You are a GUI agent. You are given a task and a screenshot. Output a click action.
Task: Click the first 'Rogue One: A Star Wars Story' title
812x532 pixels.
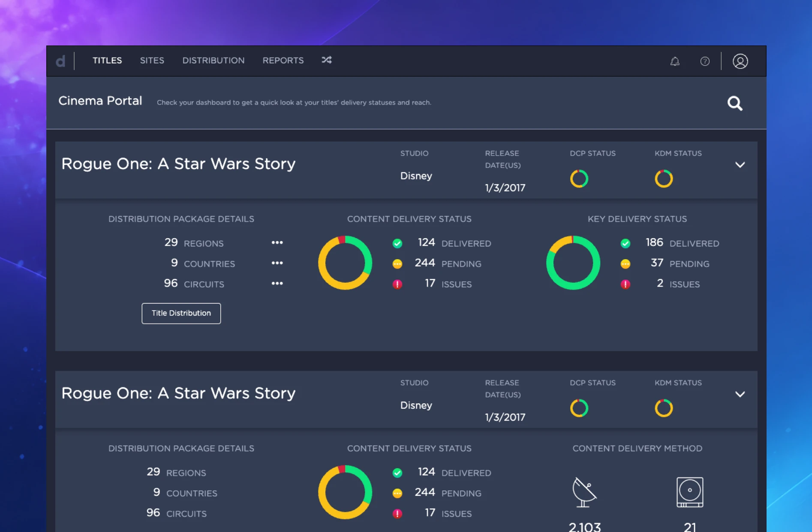click(x=178, y=164)
